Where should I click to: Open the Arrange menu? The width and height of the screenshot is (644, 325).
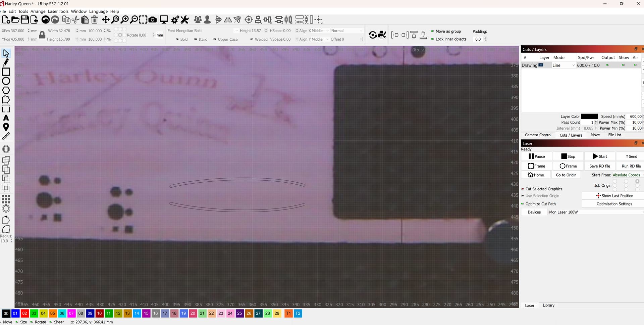pos(38,11)
